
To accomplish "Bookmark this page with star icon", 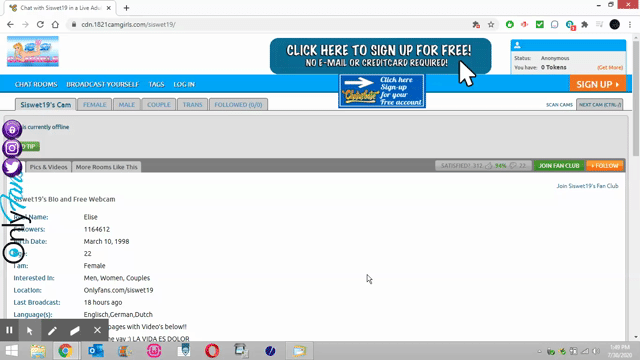I will (491, 24).
